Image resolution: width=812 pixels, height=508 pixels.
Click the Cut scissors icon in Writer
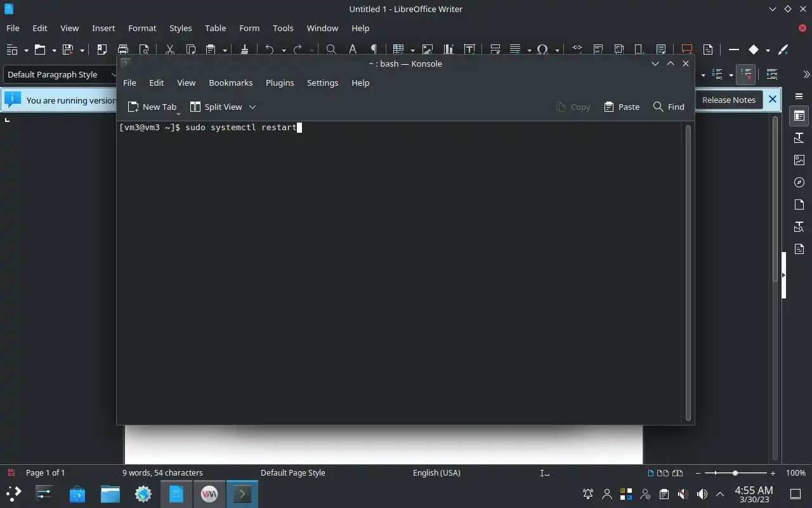click(169, 50)
